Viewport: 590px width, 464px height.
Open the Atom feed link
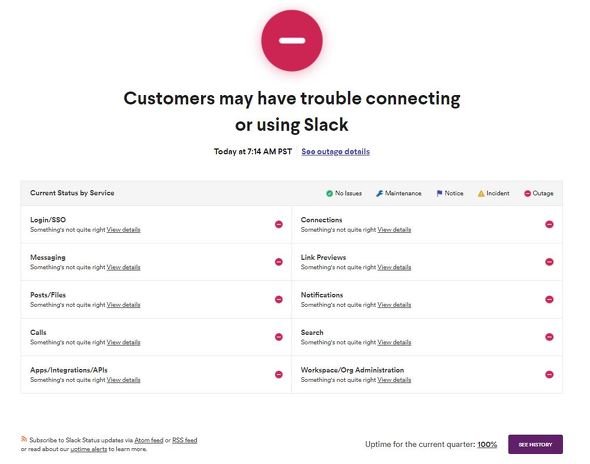coord(149,440)
